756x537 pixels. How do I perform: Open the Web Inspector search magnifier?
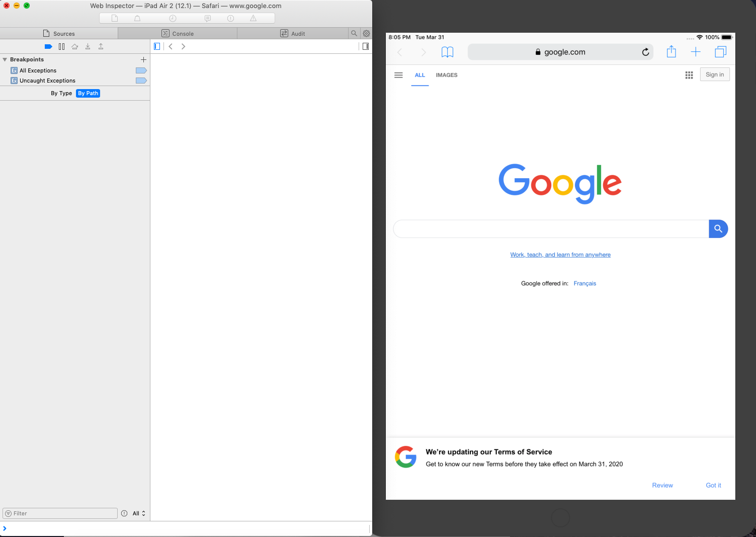tap(354, 33)
